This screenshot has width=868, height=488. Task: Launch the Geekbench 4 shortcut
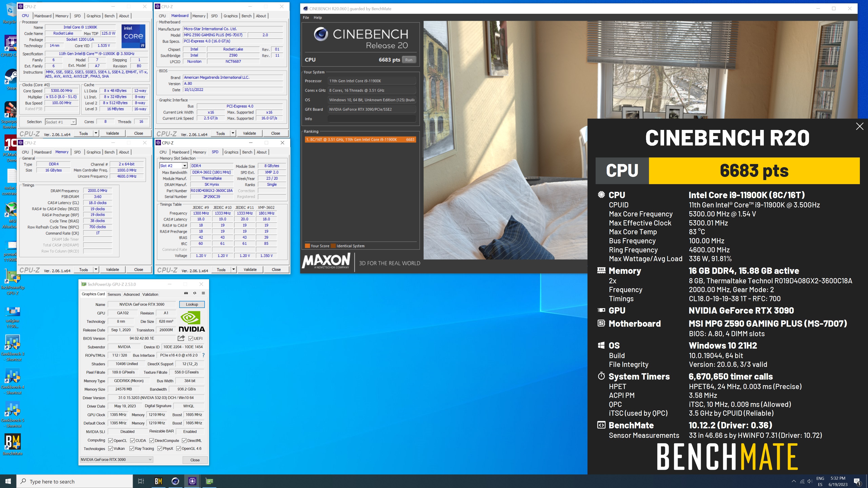point(12,381)
